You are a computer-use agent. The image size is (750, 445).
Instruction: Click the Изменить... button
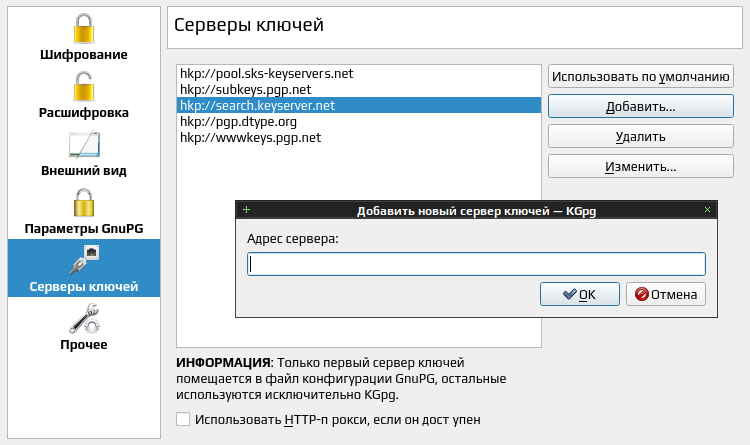pos(640,167)
